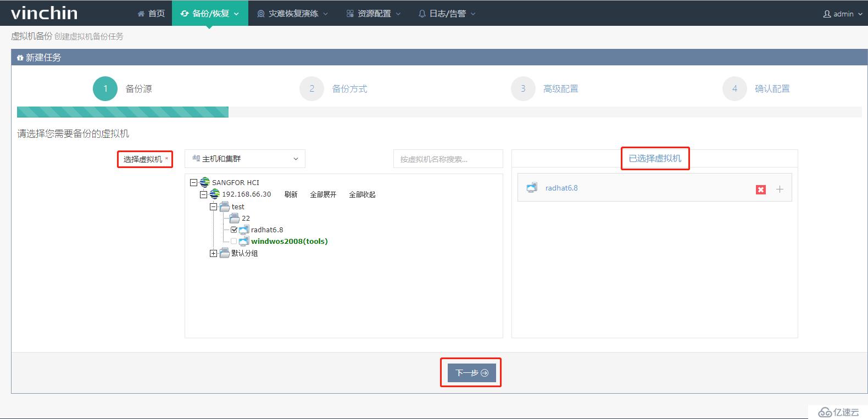Open the 灾难恢复演练 menu
This screenshot has height=419, width=868.
pos(293,13)
